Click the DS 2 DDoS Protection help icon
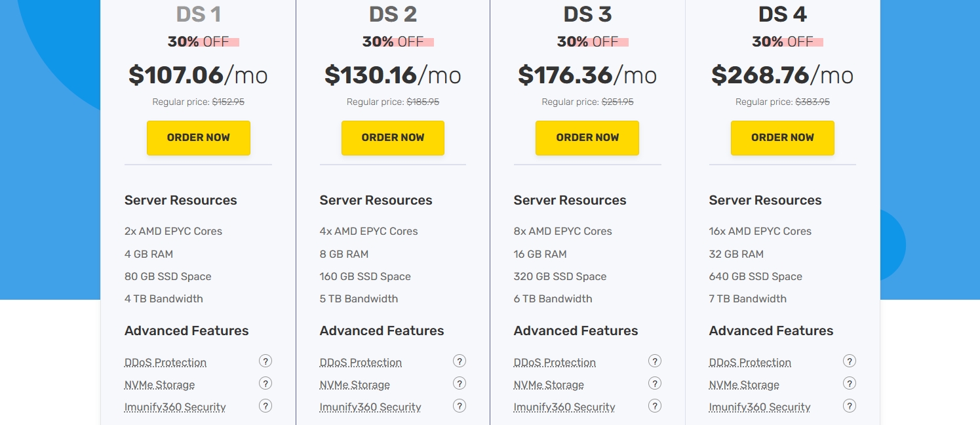980x425 pixels. click(460, 361)
